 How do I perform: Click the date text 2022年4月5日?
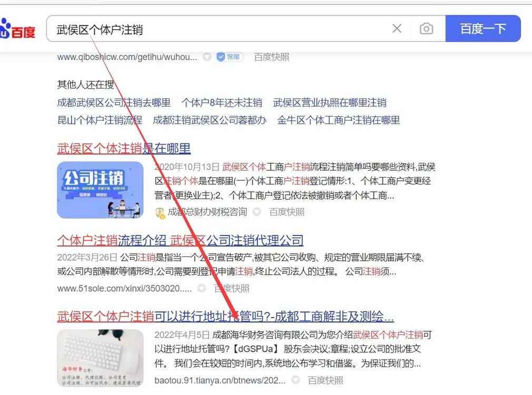click(x=182, y=335)
